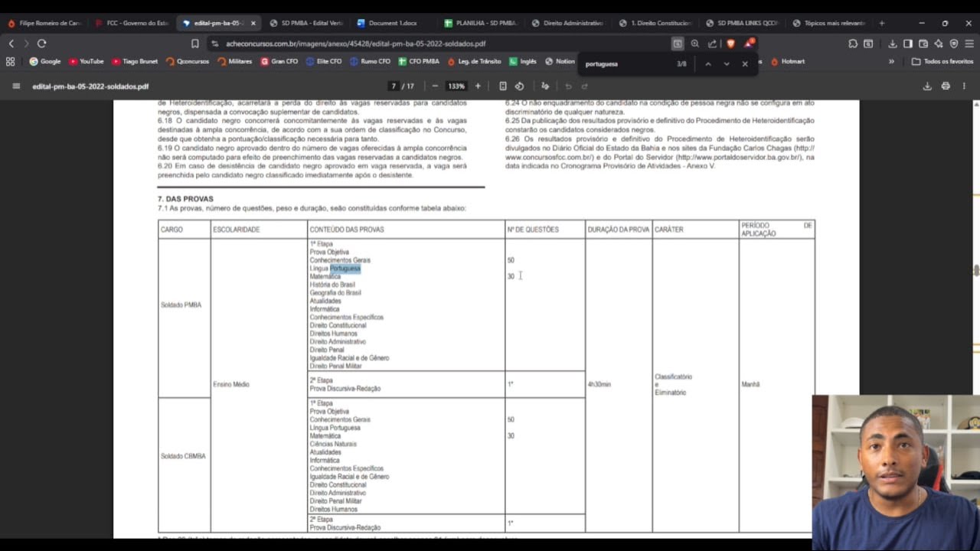Screen dimensions: 980x551
Task: Open a new browser tab
Action: 882,23
